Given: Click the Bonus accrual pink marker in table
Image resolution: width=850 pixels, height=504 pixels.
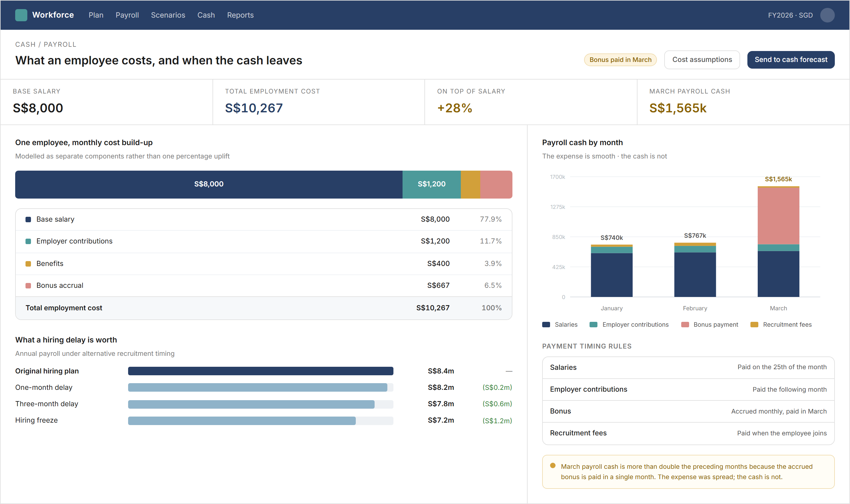Looking at the screenshot, I should (x=28, y=286).
